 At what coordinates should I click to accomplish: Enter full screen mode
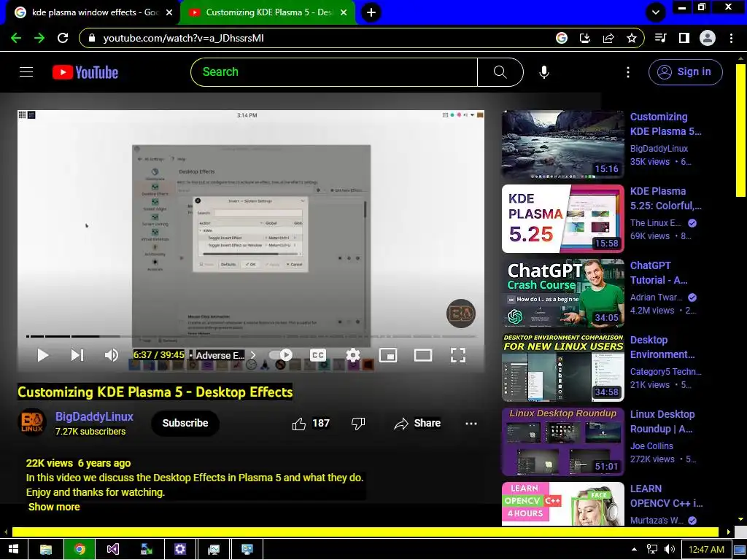[x=458, y=355]
